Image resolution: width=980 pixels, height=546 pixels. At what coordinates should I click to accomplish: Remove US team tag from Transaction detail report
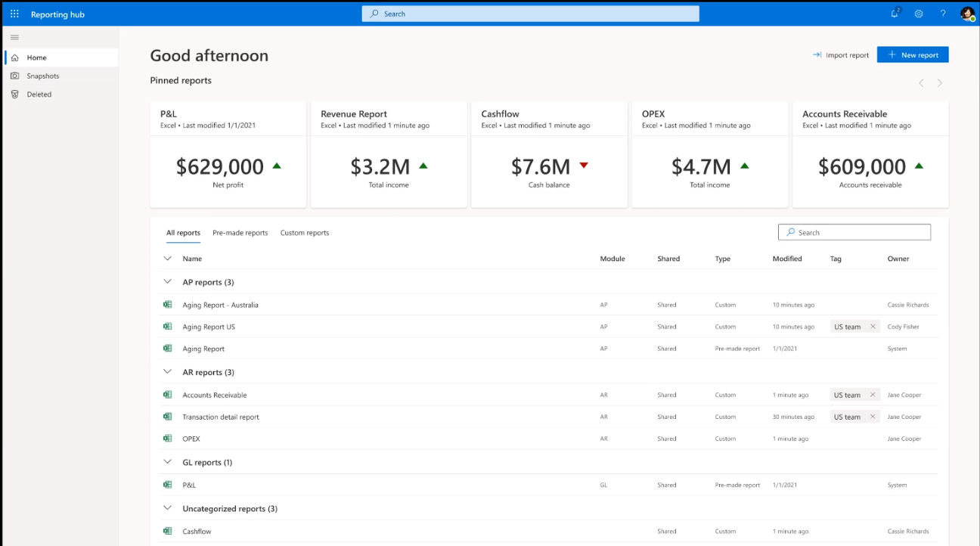click(x=873, y=417)
